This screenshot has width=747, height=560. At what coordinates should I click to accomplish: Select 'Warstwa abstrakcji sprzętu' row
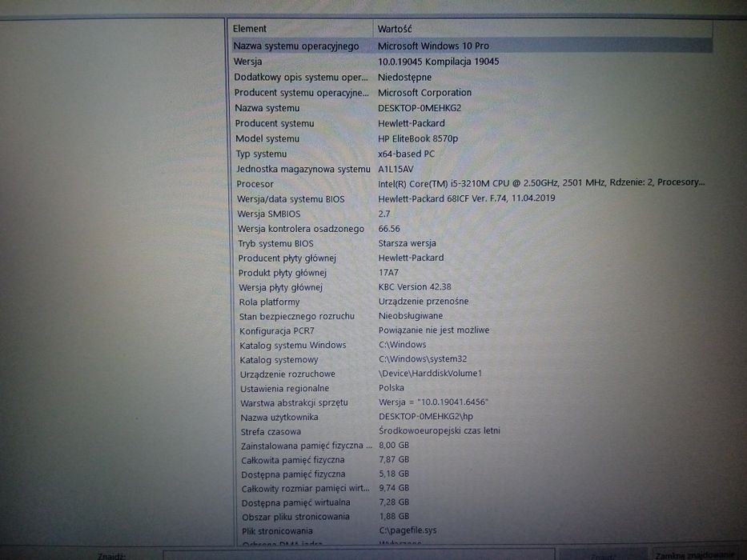294,403
